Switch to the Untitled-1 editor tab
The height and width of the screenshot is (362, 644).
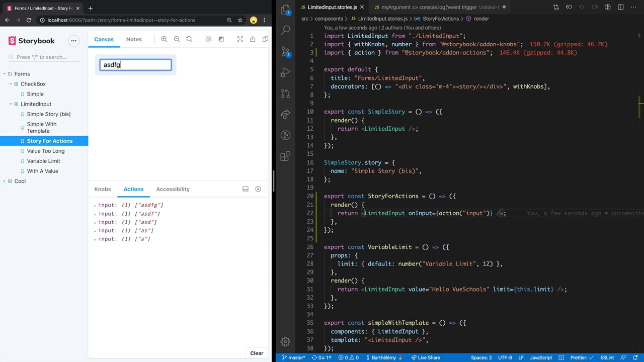pyautogui.click(x=440, y=7)
